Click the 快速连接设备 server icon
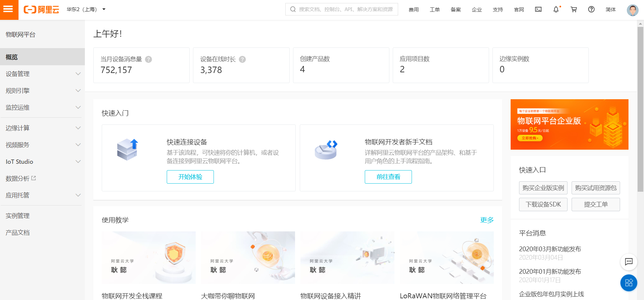 127,150
